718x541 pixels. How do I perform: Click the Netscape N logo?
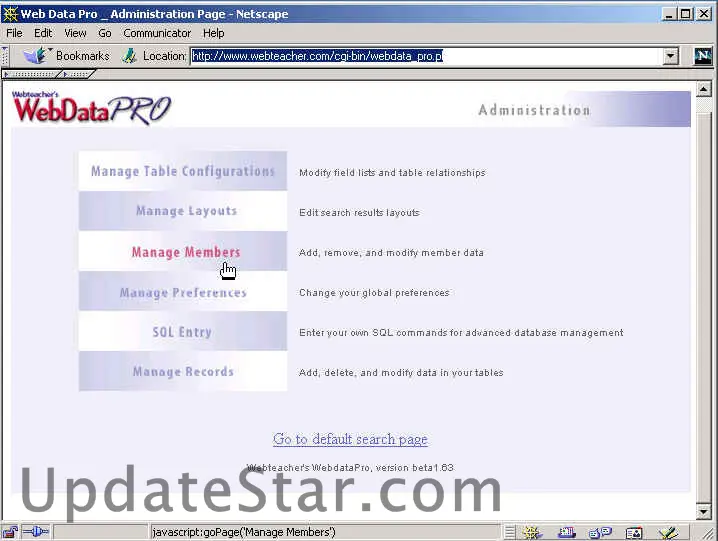coord(703,56)
